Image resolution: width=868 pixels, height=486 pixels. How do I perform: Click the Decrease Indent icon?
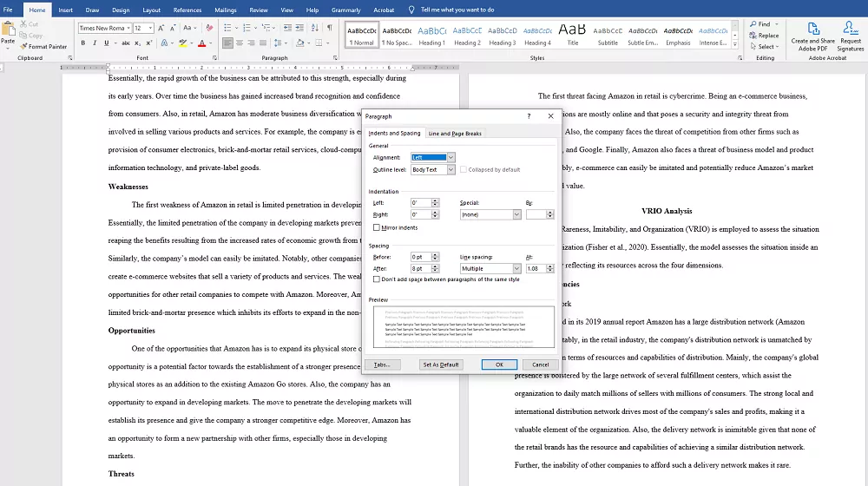287,28
